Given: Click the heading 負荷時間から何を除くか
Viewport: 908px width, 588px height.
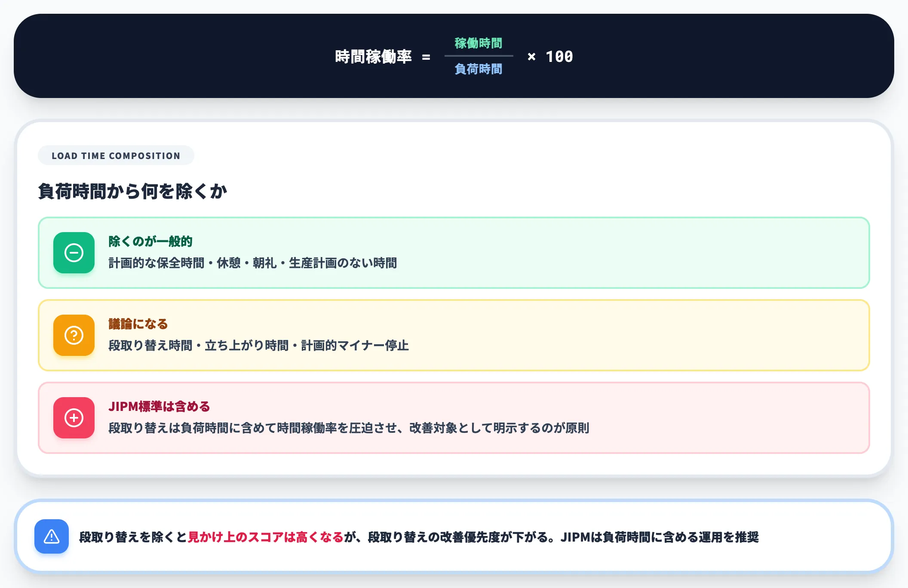Looking at the screenshot, I should click(x=132, y=191).
